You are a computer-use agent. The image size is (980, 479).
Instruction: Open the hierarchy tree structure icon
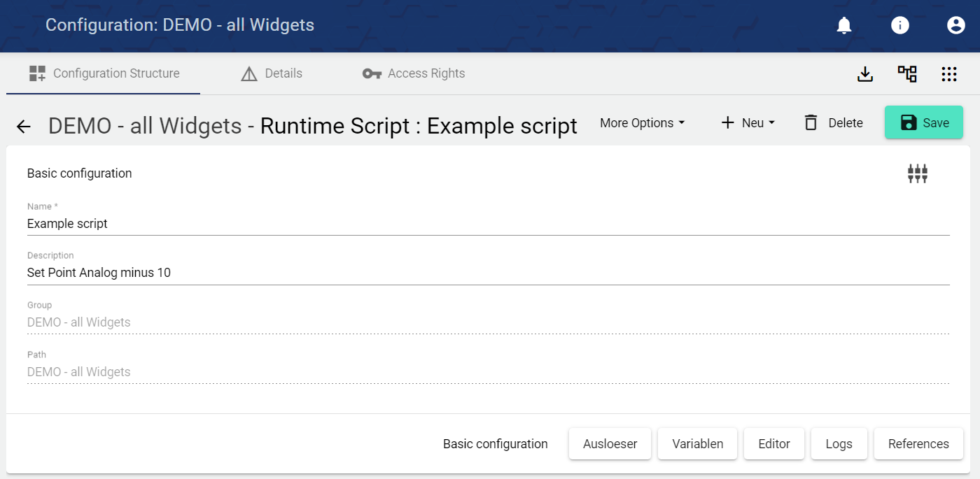click(907, 74)
